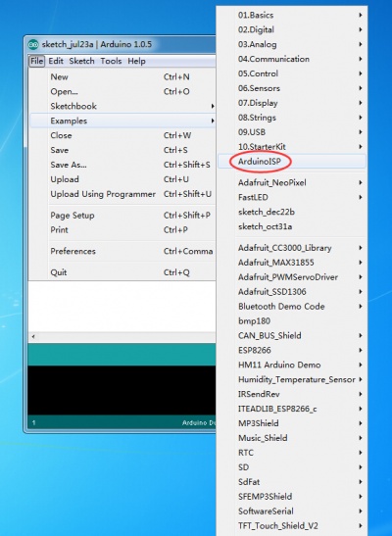Expand the 06.Sensors examples
This screenshot has height=536, width=392.
[292, 88]
